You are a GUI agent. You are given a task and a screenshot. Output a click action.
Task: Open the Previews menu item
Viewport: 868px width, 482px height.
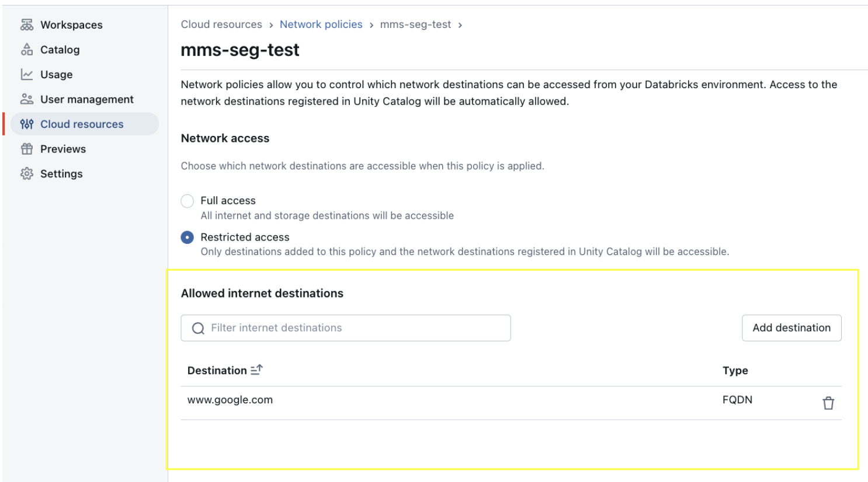click(63, 149)
